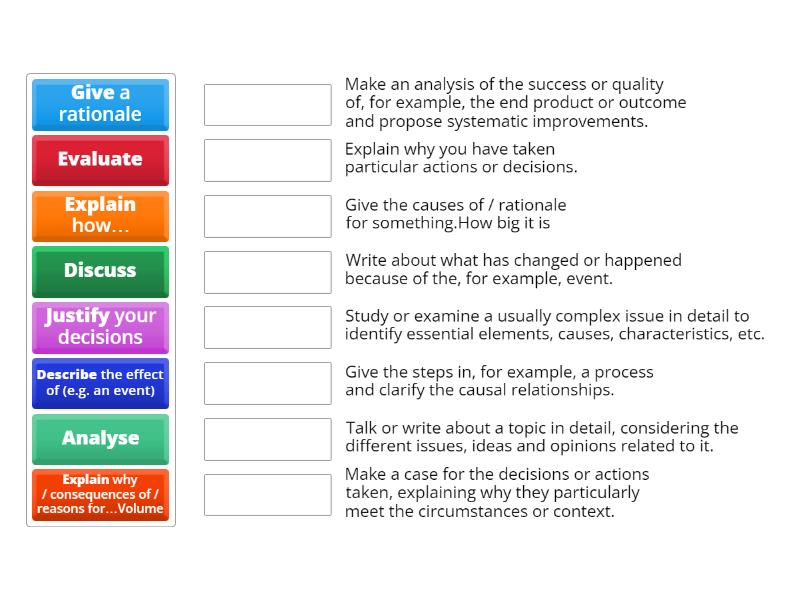The width and height of the screenshot is (800, 600).
Task: Click the empty box beside 'Make an analysis of the success'
Action: [267, 104]
